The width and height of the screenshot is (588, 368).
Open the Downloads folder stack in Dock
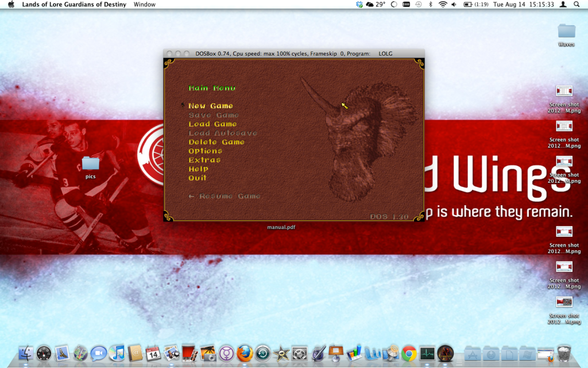(x=490, y=354)
